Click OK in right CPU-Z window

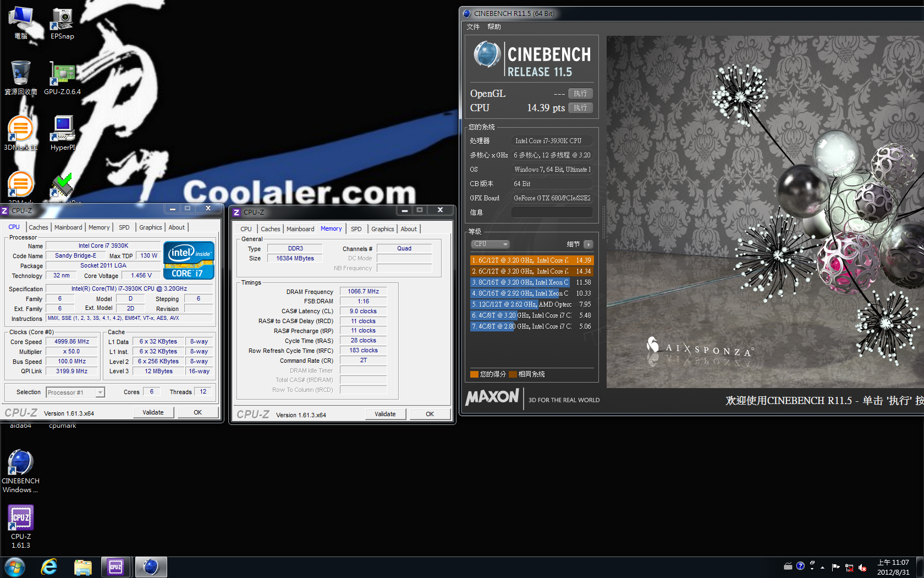point(430,414)
